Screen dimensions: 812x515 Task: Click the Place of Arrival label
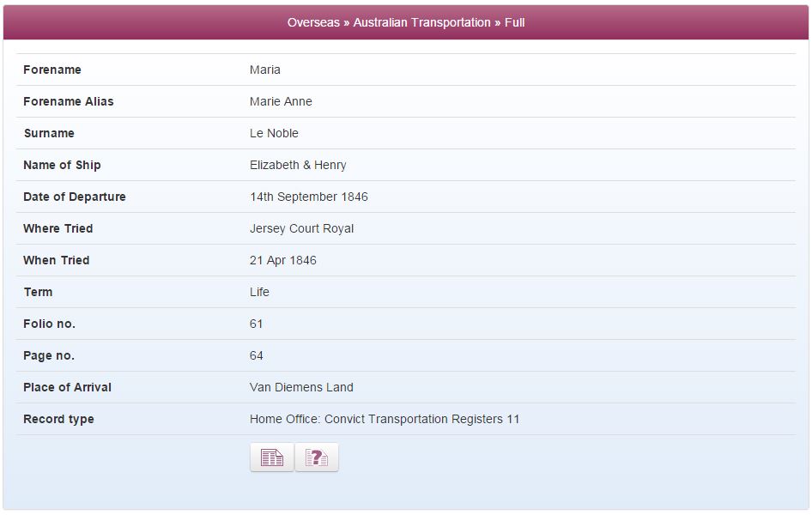[x=67, y=387]
